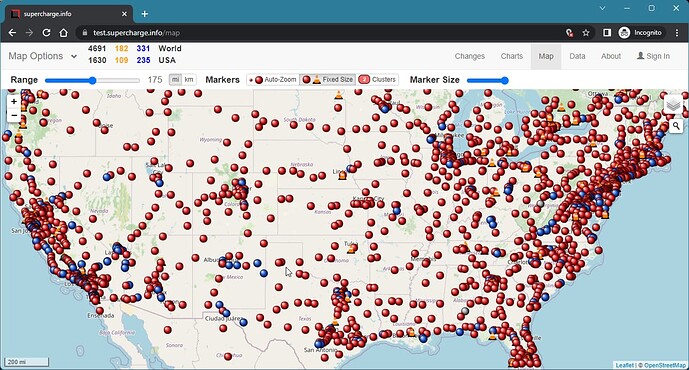Expand the Map Options dropdown
This screenshot has width=689, height=370.
pos(43,56)
